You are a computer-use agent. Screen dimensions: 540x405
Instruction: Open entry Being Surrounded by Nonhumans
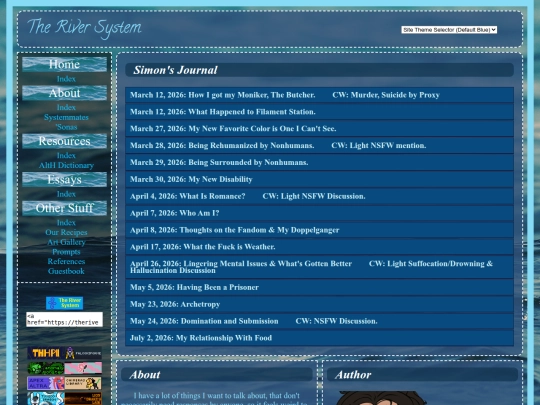tap(319, 163)
